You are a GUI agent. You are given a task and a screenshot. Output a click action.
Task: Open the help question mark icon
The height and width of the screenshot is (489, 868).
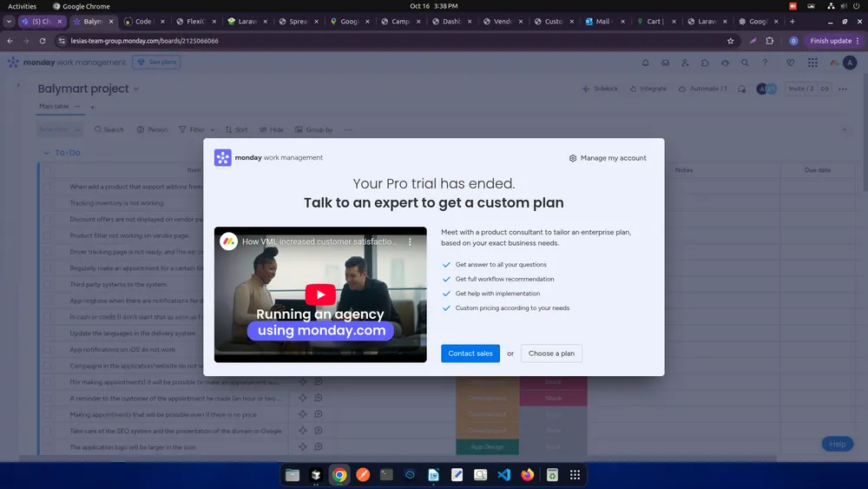pos(765,63)
